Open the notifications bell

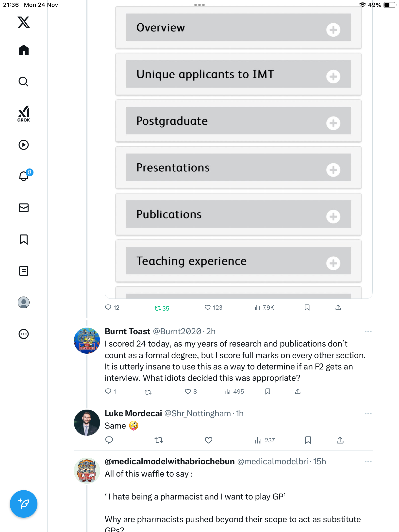tap(24, 176)
